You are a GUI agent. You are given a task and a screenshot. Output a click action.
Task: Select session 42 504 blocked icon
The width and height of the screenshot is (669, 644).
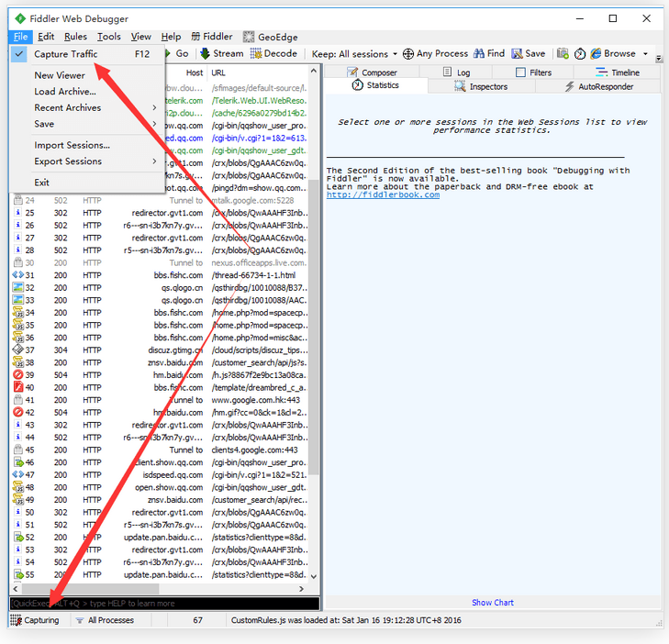(18, 412)
